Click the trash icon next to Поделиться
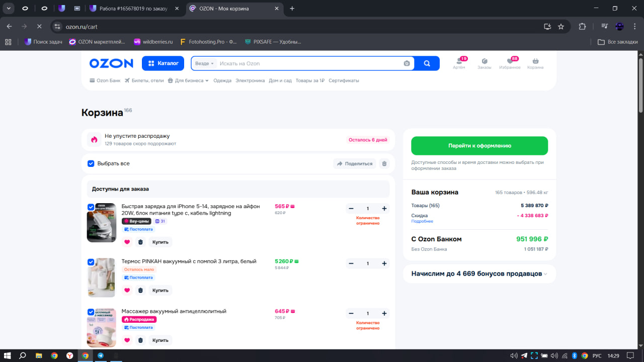This screenshot has width=644, height=362. tap(384, 163)
